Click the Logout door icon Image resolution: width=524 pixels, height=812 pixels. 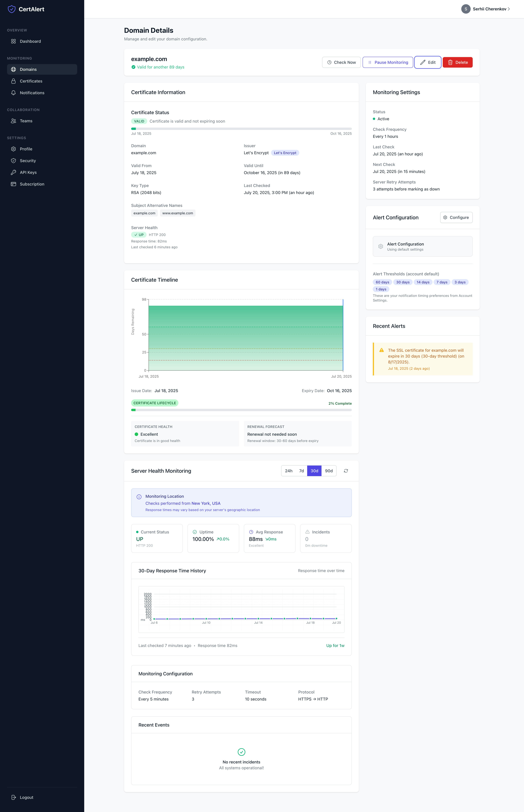coord(14,797)
